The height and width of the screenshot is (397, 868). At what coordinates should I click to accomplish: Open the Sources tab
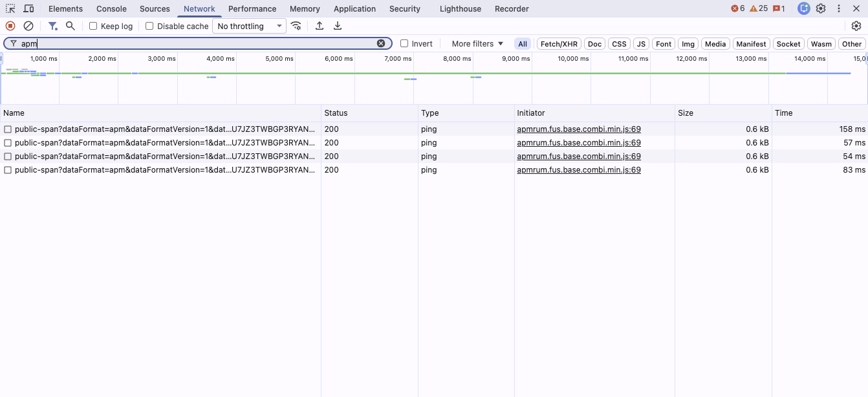point(155,8)
